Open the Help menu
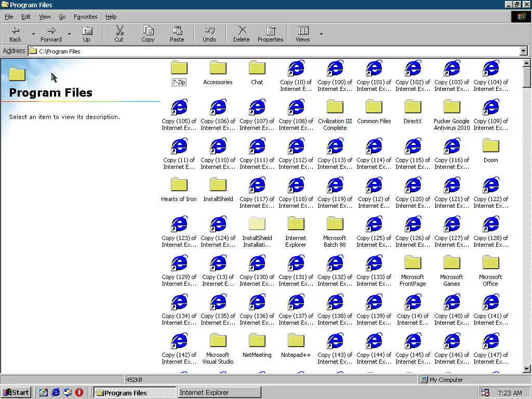532x399 pixels. tap(111, 17)
